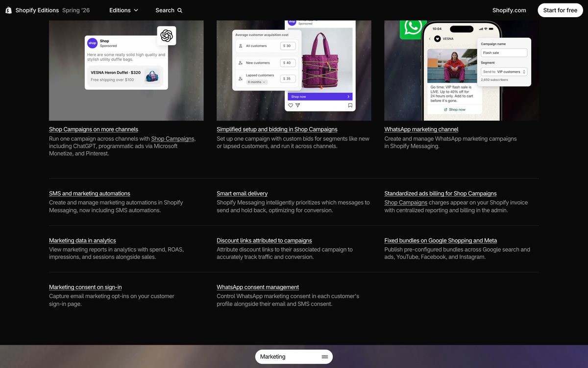Image resolution: width=588 pixels, height=368 pixels.
Task: Click the share icon under bag post
Action: click(297, 105)
